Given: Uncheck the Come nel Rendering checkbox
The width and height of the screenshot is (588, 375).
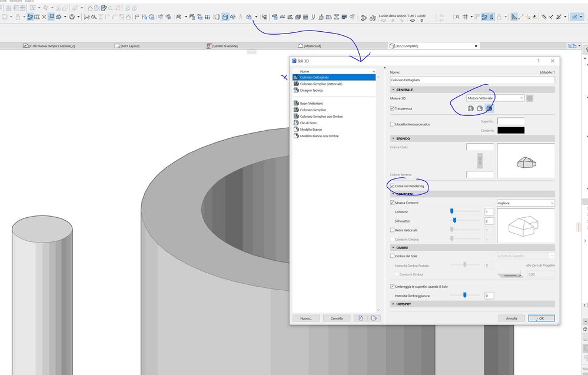Looking at the screenshot, I should click(393, 186).
